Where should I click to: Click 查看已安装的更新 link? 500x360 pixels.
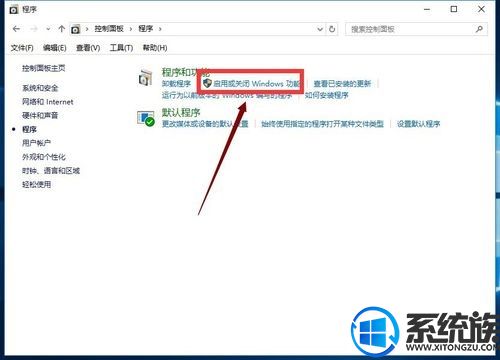click(342, 83)
